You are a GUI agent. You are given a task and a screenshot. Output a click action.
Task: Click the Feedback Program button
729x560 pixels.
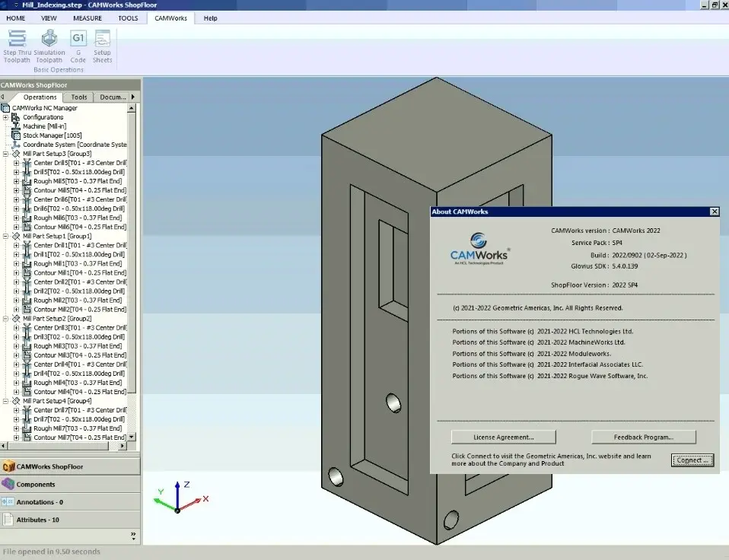(644, 437)
